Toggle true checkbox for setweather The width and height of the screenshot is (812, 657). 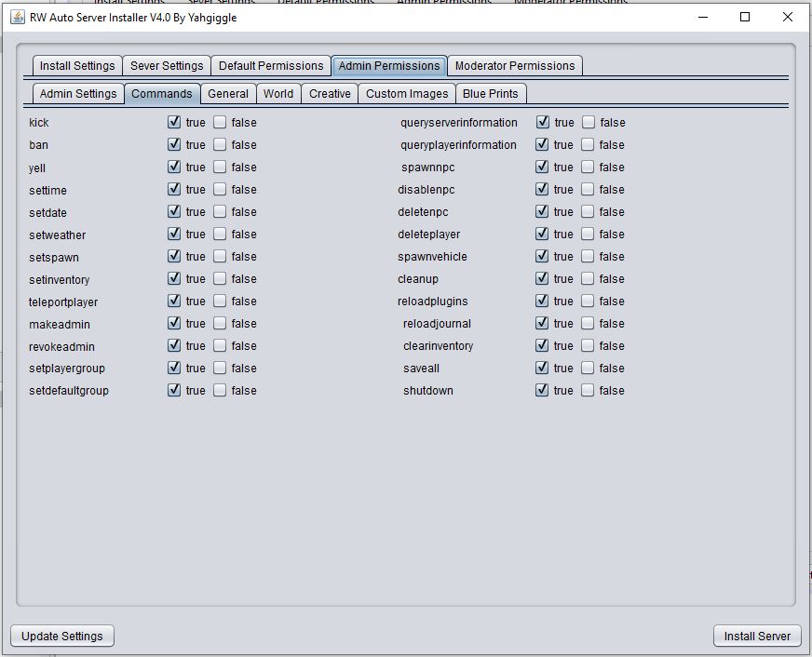click(x=174, y=235)
